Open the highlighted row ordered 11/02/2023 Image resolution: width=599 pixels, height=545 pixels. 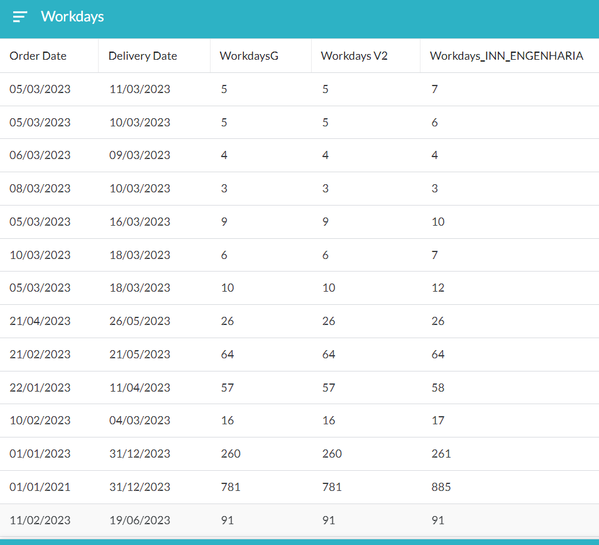pyautogui.click(x=300, y=520)
